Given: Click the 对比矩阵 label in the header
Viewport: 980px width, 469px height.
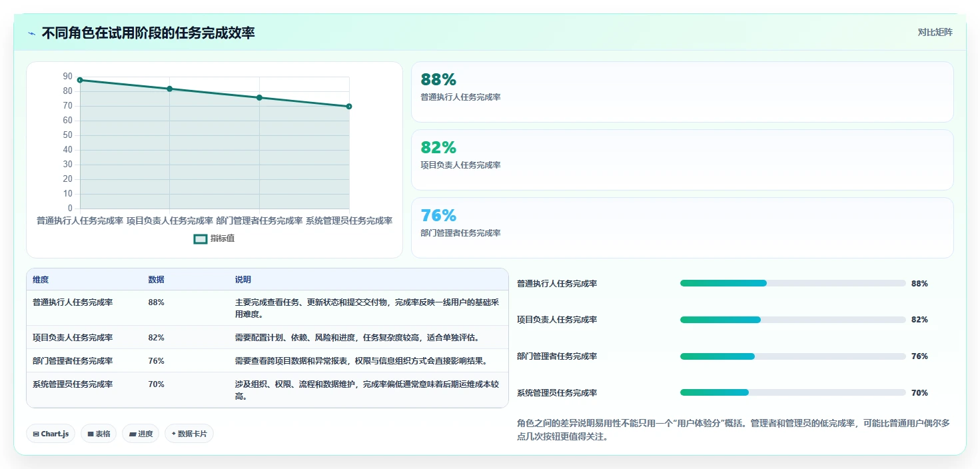Looking at the screenshot, I should pos(935,33).
